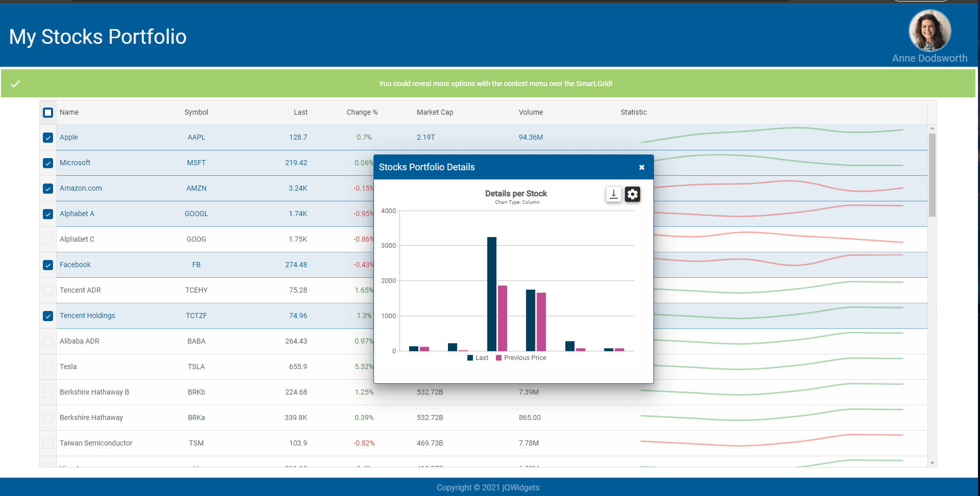Click Anne Dodsworth profile avatar
980x496 pixels.
929,31
